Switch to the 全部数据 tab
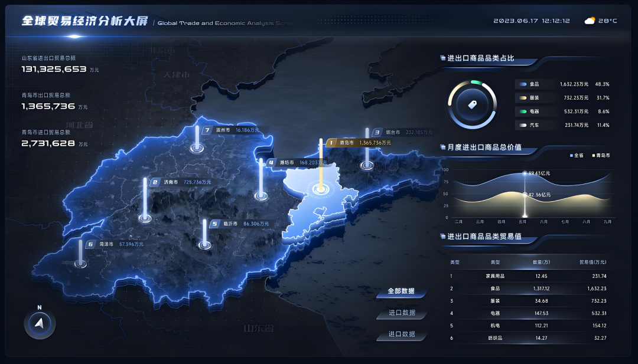 (x=401, y=291)
